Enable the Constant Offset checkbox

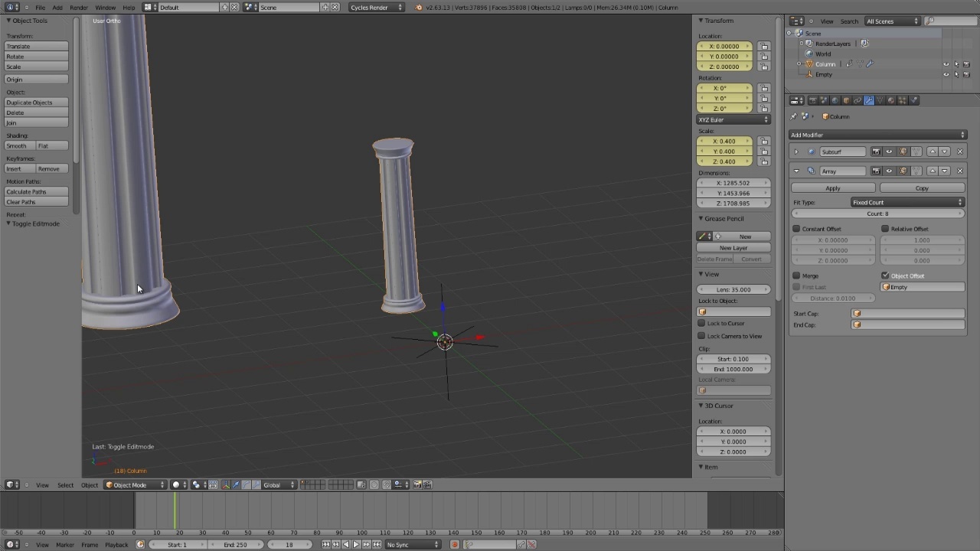point(797,229)
